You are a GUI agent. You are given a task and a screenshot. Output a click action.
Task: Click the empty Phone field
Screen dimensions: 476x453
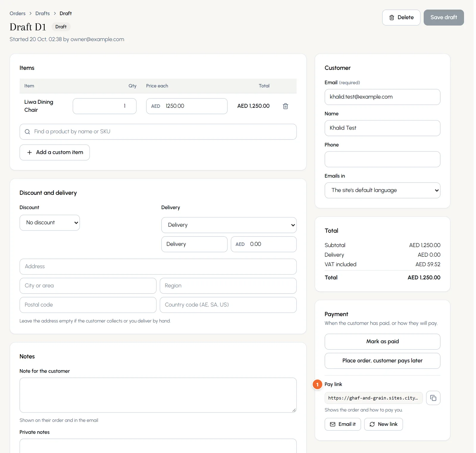click(382, 159)
